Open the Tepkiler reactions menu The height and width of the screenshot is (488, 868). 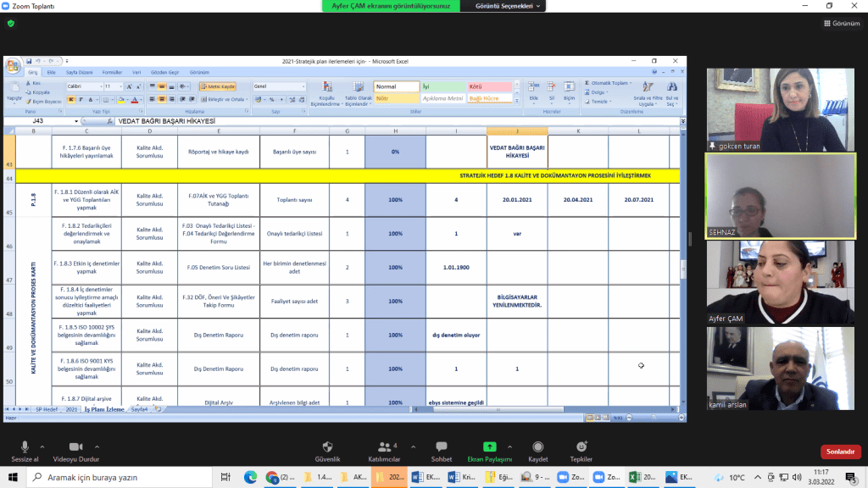(x=581, y=450)
